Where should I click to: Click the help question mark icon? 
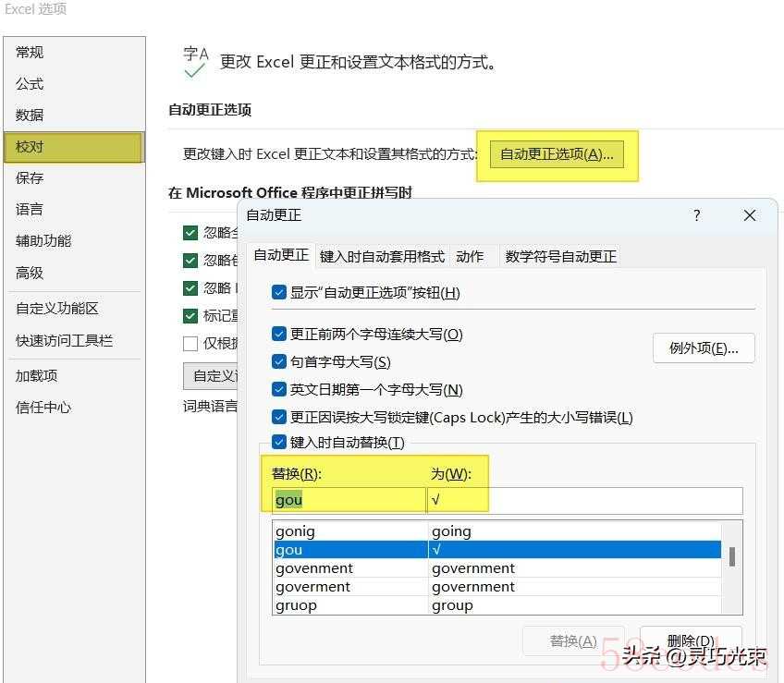697,215
